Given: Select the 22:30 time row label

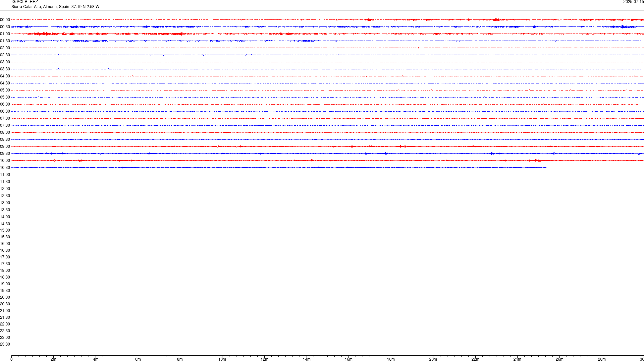Looking at the screenshot, I should 5,331.
